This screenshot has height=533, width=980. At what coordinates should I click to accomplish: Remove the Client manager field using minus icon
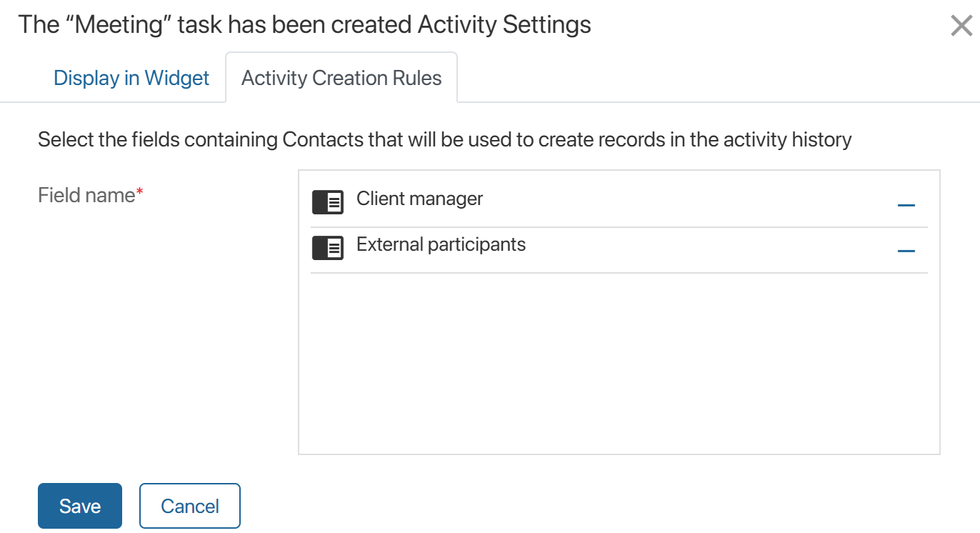click(x=906, y=205)
